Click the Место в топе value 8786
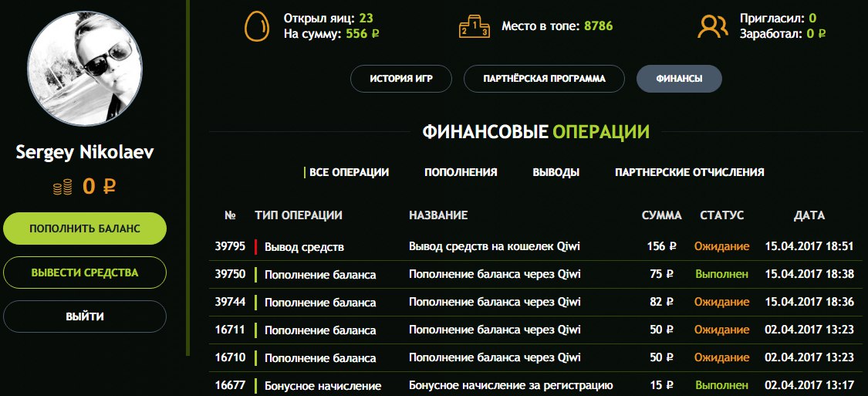The width and height of the screenshot is (868, 396). click(x=599, y=26)
